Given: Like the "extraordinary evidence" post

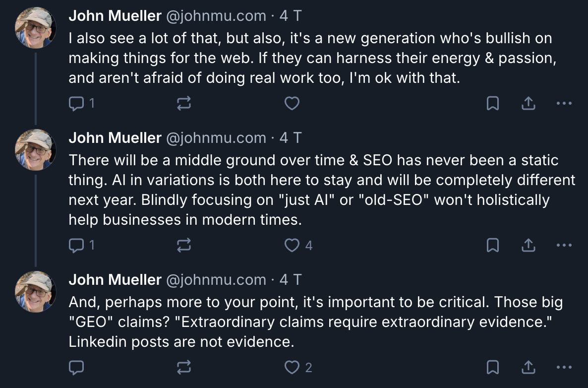Looking at the screenshot, I should (292, 367).
